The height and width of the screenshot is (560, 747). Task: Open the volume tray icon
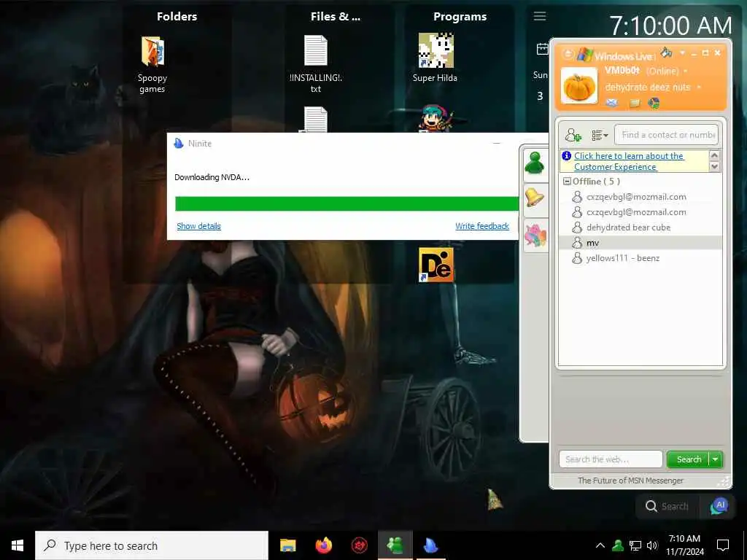[652, 545]
